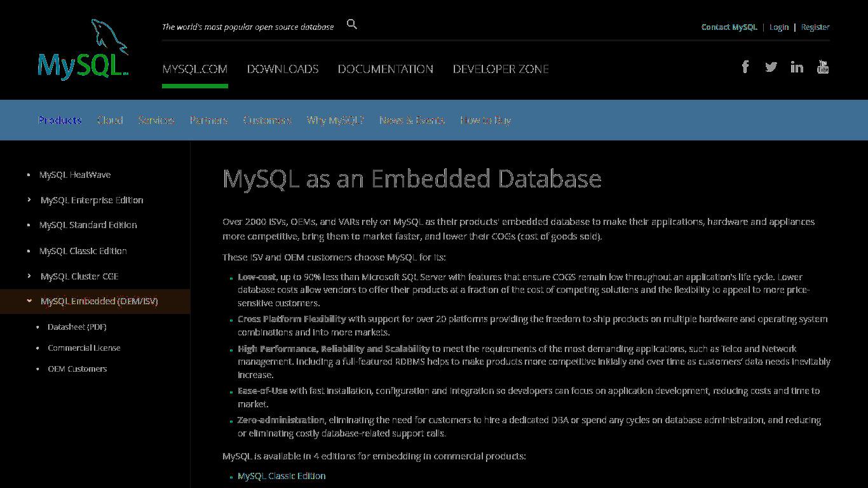Viewport: 868px width, 488px height.
Task: Click the Login link
Action: (779, 27)
